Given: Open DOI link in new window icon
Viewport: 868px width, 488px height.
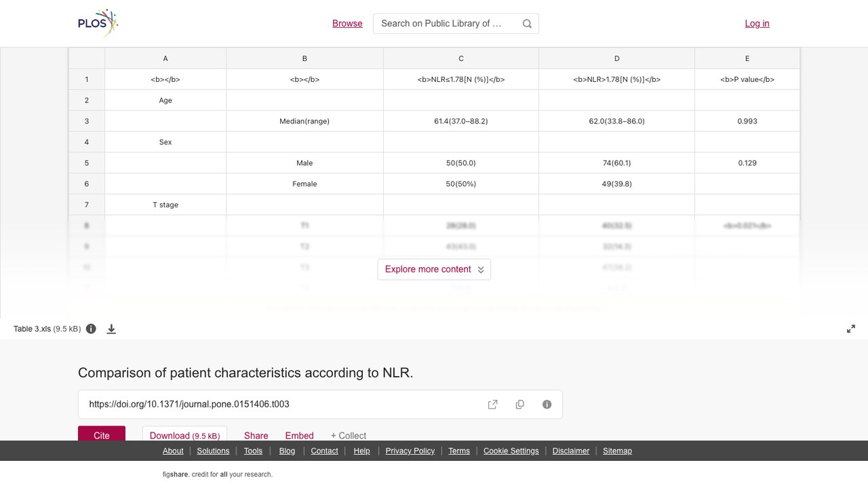Looking at the screenshot, I should coord(493,405).
